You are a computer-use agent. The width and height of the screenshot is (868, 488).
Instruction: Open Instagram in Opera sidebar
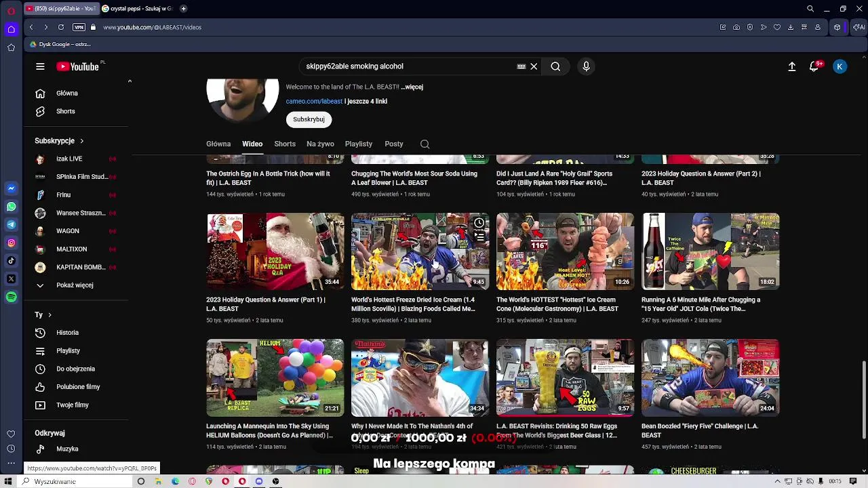pyautogui.click(x=11, y=243)
